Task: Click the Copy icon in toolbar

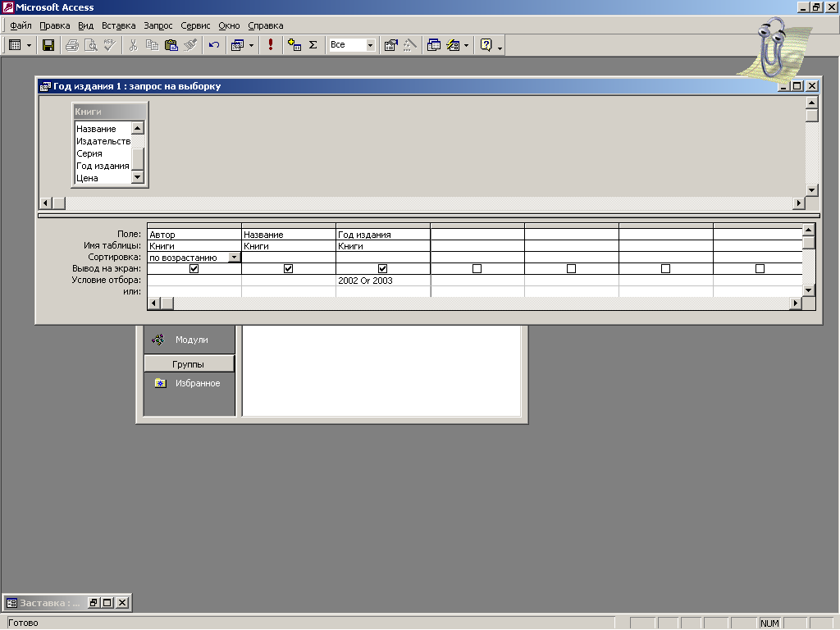Action: [x=152, y=45]
